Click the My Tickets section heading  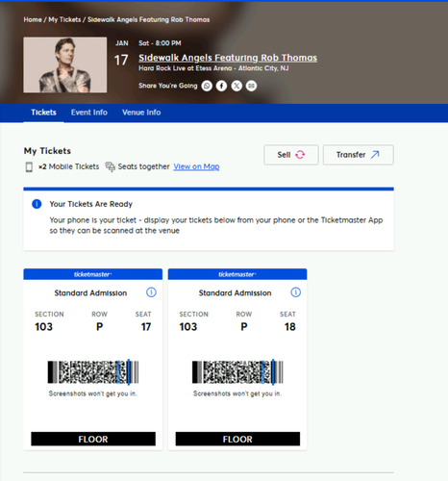pyautogui.click(x=47, y=151)
